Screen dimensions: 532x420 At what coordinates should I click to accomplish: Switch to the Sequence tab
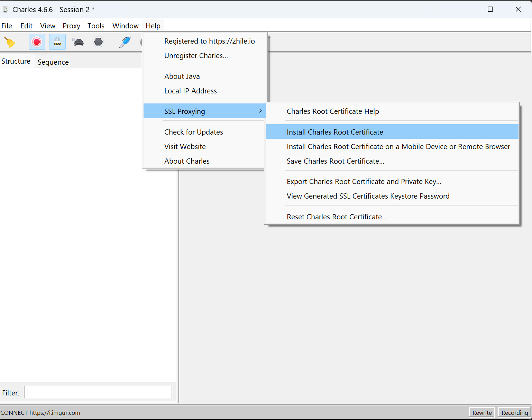pos(53,62)
